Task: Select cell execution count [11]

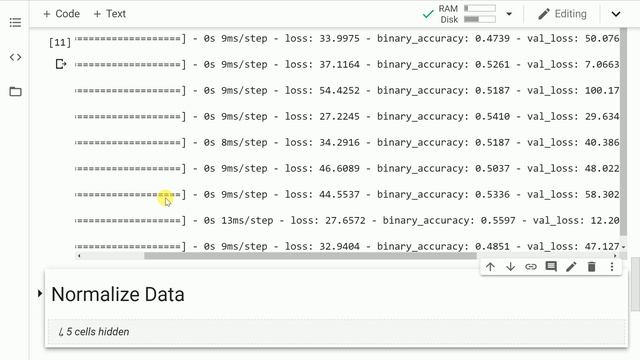Action: pyautogui.click(x=60, y=42)
